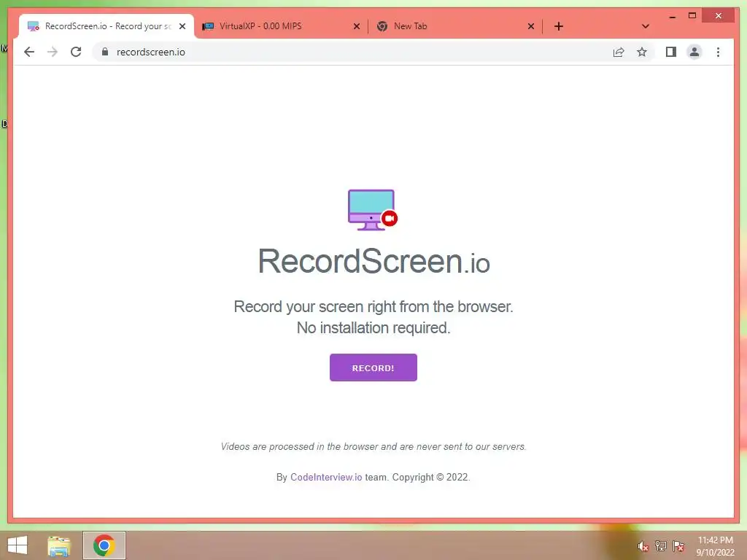Click the padlock site info icon
The height and width of the screenshot is (560, 747).
105,52
